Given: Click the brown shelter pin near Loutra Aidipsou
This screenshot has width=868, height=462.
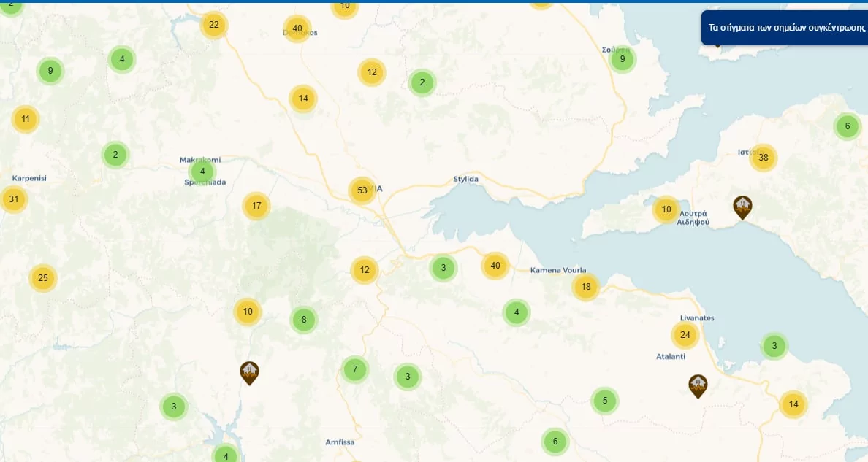Looking at the screenshot, I should click(742, 207).
